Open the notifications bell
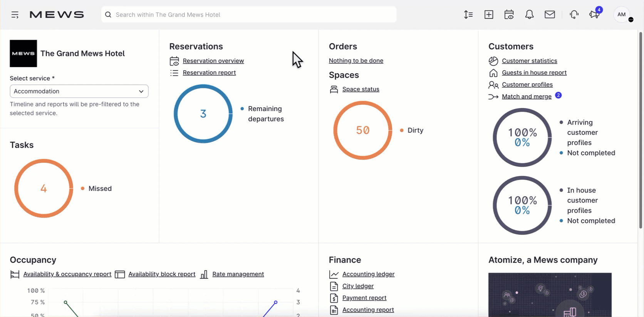Image resolution: width=644 pixels, height=317 pixels. 529,15
